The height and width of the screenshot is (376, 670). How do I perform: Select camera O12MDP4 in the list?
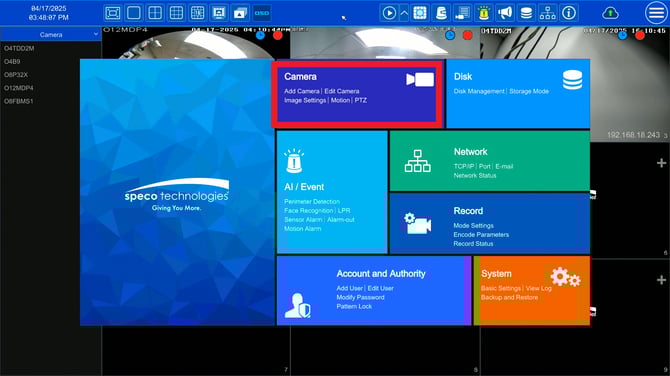18,88
